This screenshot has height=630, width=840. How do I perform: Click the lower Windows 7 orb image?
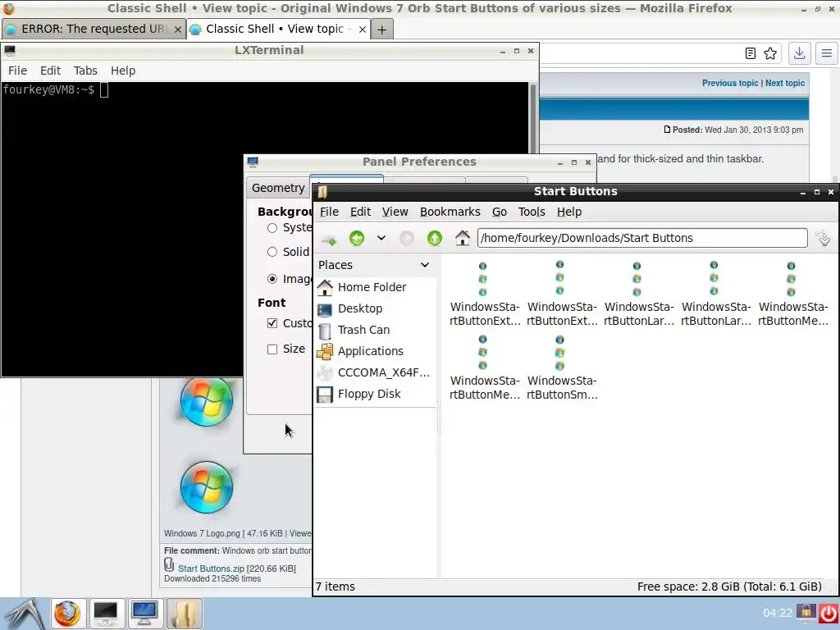coord(206,487)
